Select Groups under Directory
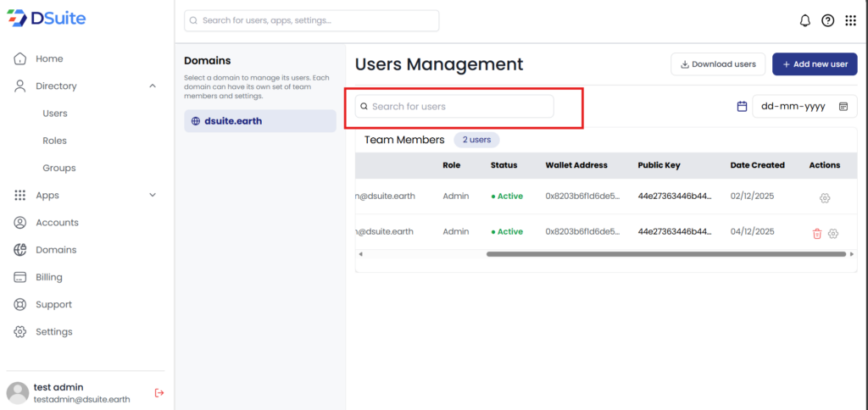Screen dimensions: 868x410 click(x=59, y=168)
